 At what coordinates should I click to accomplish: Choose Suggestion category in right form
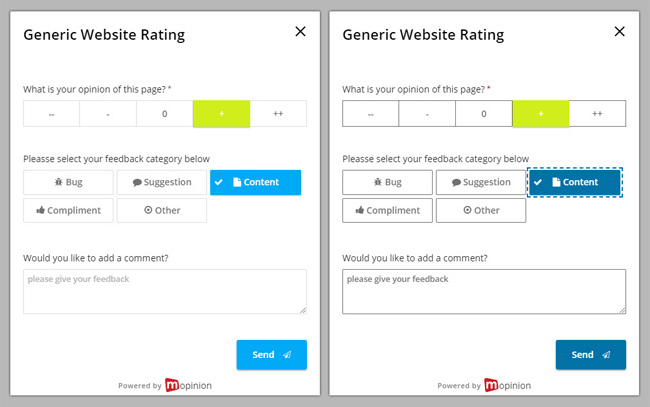(481, 182)
